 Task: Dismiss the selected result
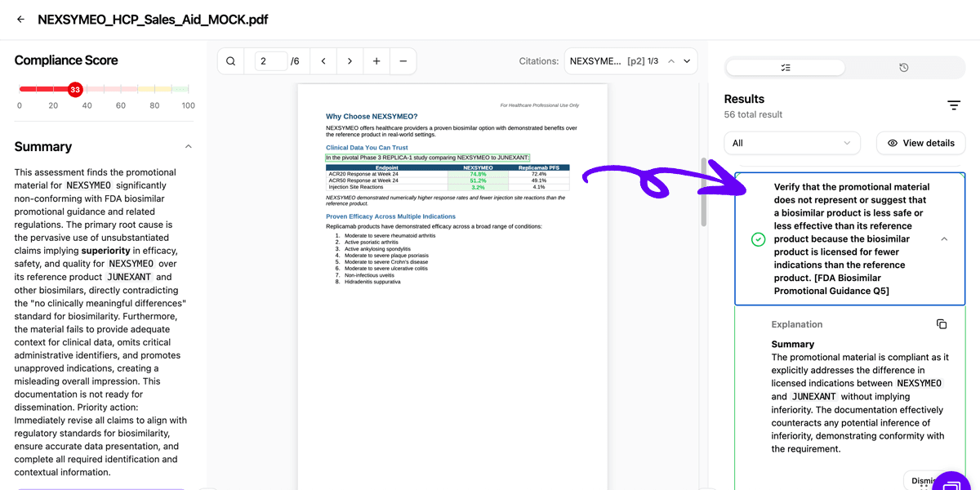pyautogui.click(x=925, y=479)
